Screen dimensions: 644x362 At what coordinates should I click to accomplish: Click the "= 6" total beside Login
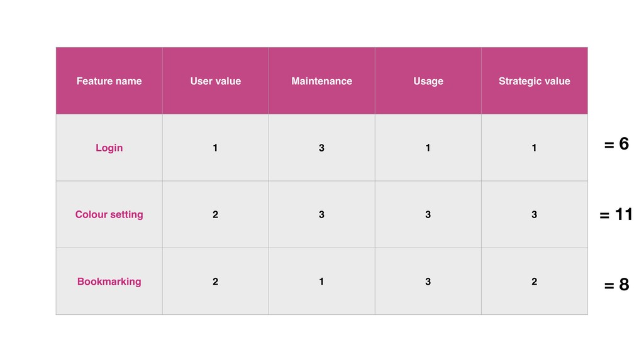click(x=616, y=145)
